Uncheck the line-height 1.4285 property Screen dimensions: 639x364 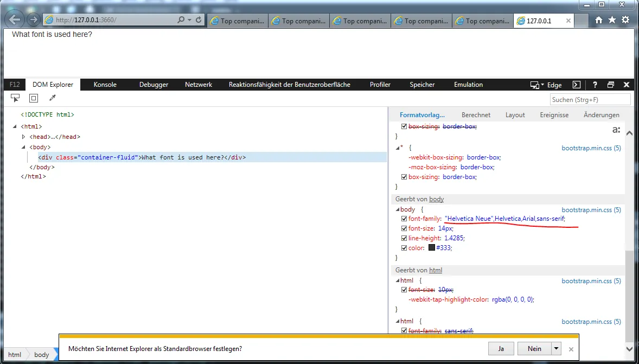[x=404, y=238]
